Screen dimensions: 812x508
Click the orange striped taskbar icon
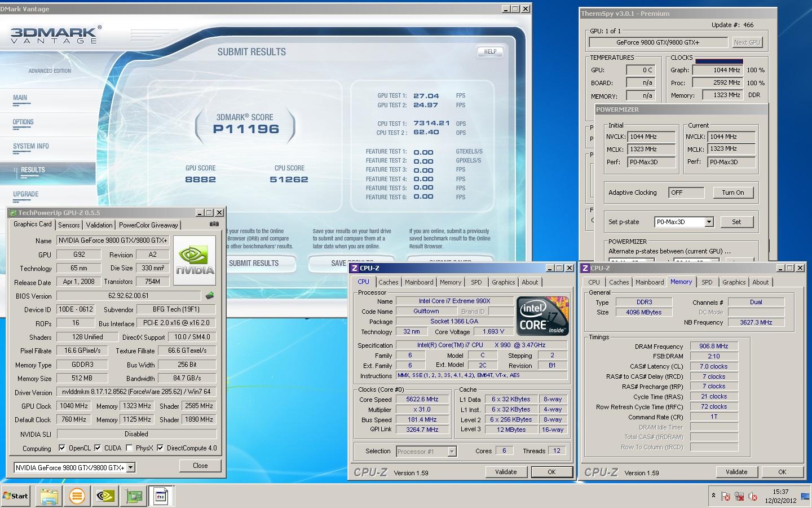coord(77,496)
